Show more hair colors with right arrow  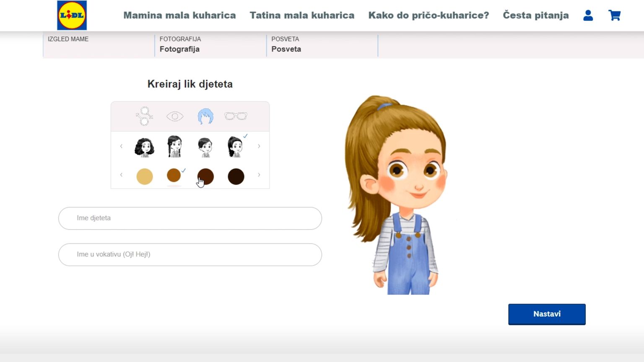coord(259,175)
